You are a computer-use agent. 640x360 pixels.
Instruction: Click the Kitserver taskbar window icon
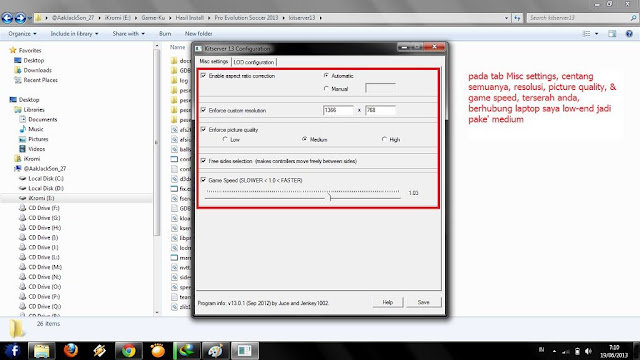click(x=244, y=351)
